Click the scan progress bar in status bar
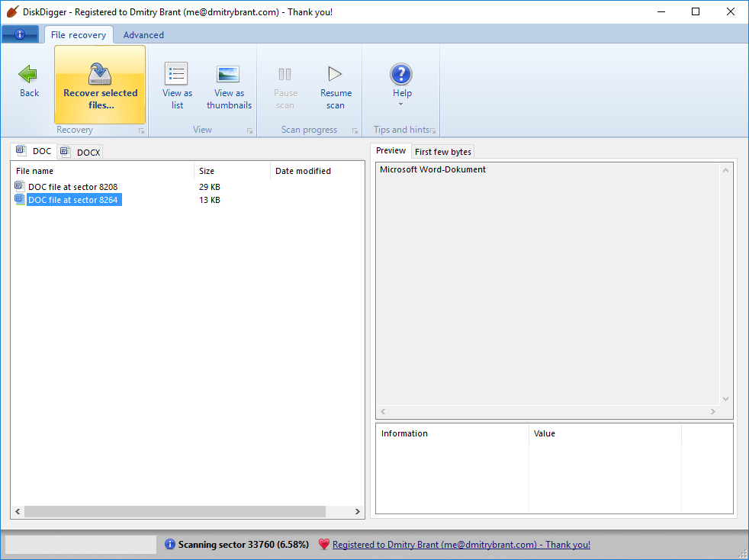The image size is (749, 560). (x=81, y=544)
